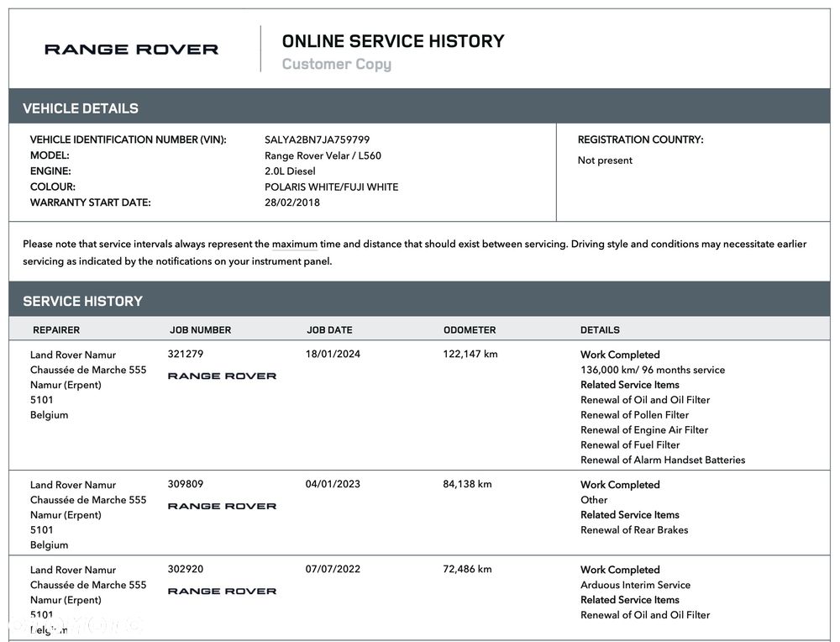Click Arduous Interim Service entry
The image size is (840, 642).
[635, 585]
